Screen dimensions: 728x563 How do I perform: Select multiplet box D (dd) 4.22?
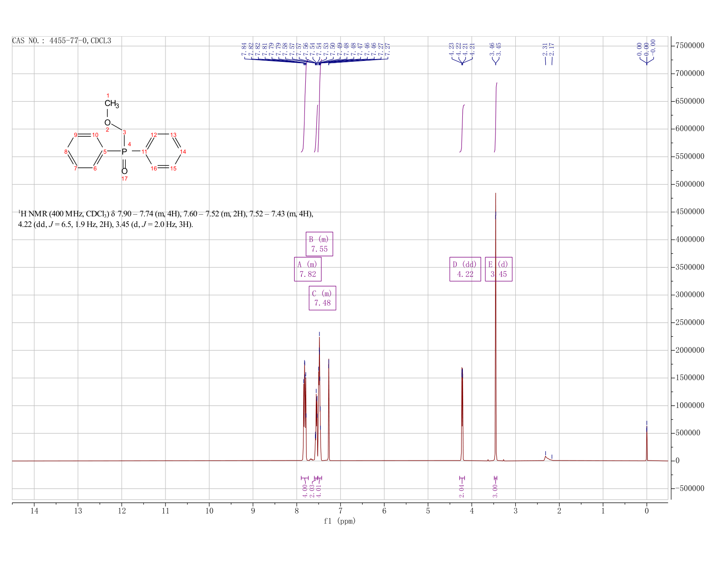[x=465, y=269]
